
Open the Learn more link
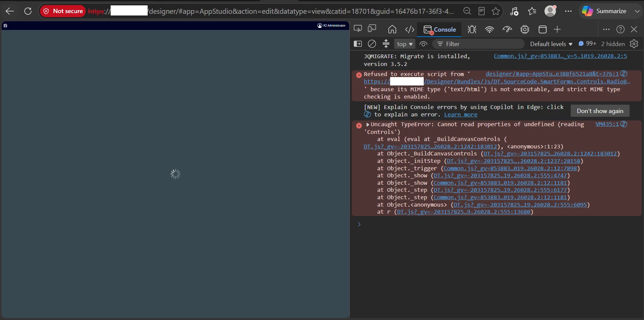coord(461,115)
